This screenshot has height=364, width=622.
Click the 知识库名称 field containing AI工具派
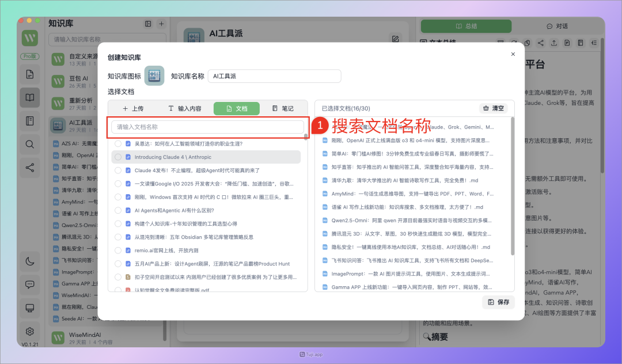click(x=274, y=76)
